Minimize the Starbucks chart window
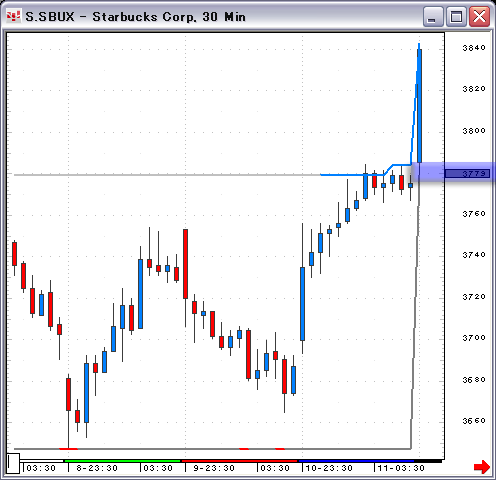Viewport: 496px width, 480px height. (x=433, y=16)
